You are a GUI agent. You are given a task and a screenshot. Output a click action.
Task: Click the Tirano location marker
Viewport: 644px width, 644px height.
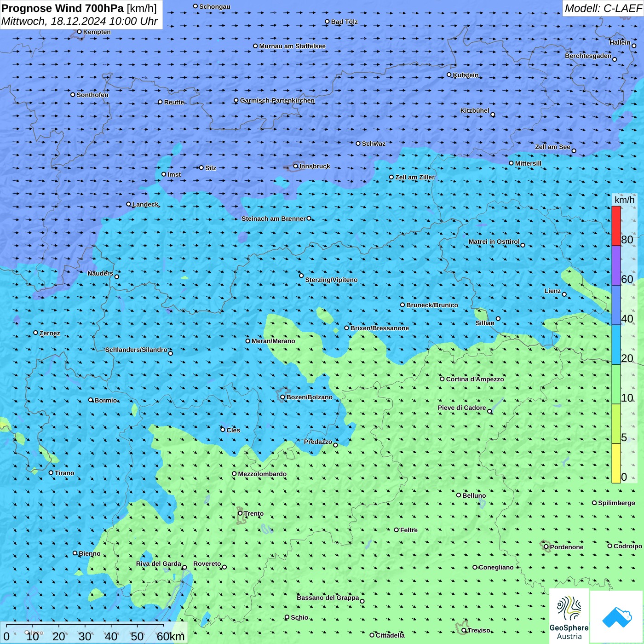pos(51,473)
